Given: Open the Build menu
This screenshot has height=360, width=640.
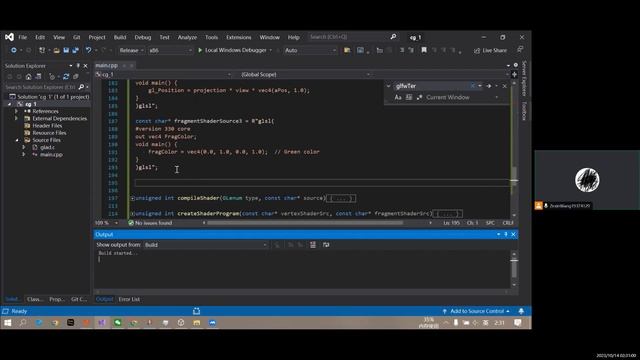Looking at the screenshot, I should 120,37.
